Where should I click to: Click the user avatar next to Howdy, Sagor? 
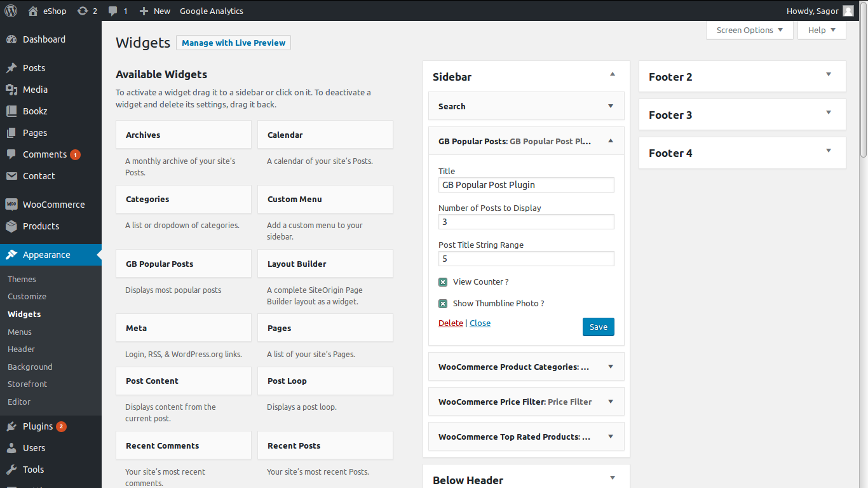pos(848,11)
